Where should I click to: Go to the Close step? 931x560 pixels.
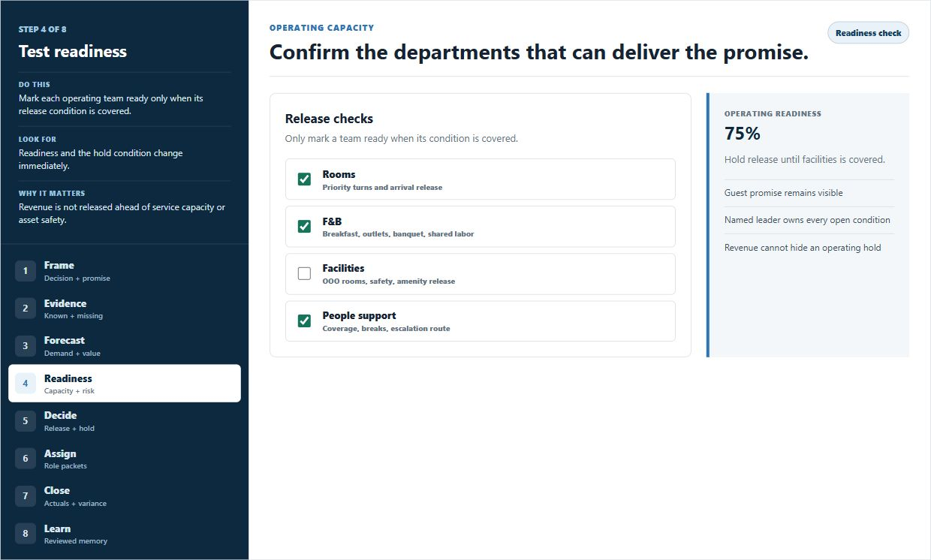click(x=125, y=496)
